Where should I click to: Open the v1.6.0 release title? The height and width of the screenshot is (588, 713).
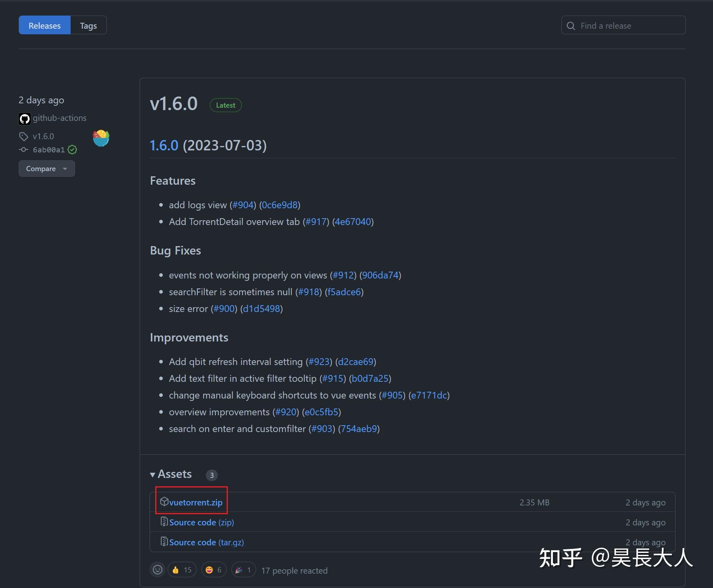174,104
